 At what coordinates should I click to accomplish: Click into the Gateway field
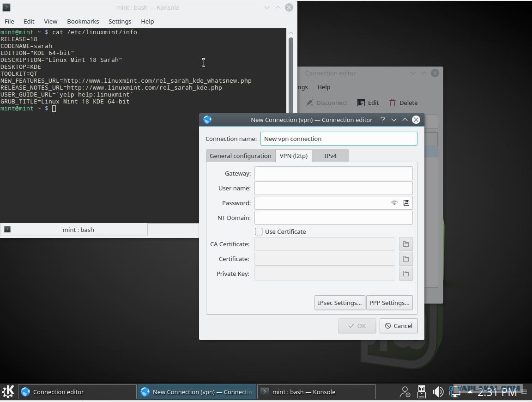[333, 173]
